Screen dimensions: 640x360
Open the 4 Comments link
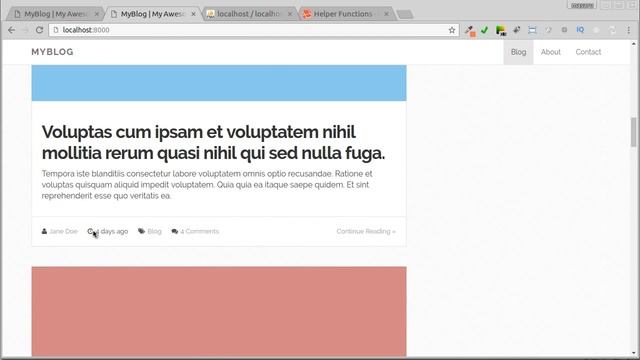pyautogui.click(x=200, y=231)
